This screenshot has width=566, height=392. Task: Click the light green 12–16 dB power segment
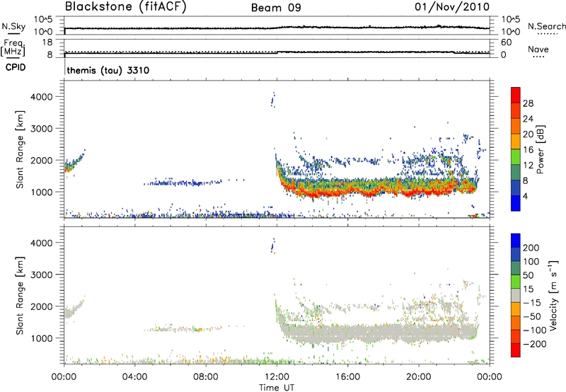point(516,156)
